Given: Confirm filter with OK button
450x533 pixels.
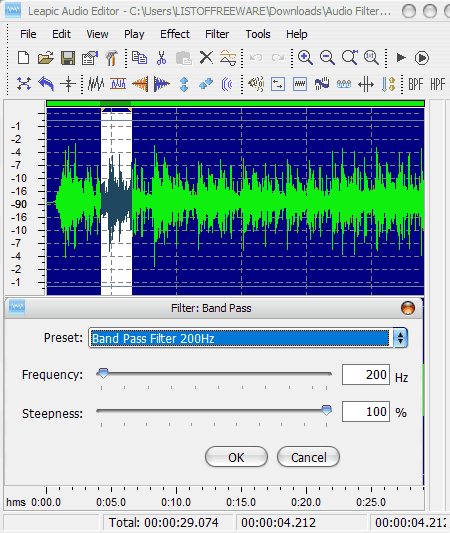Looking at the screenshot, I should click(236, 457).
